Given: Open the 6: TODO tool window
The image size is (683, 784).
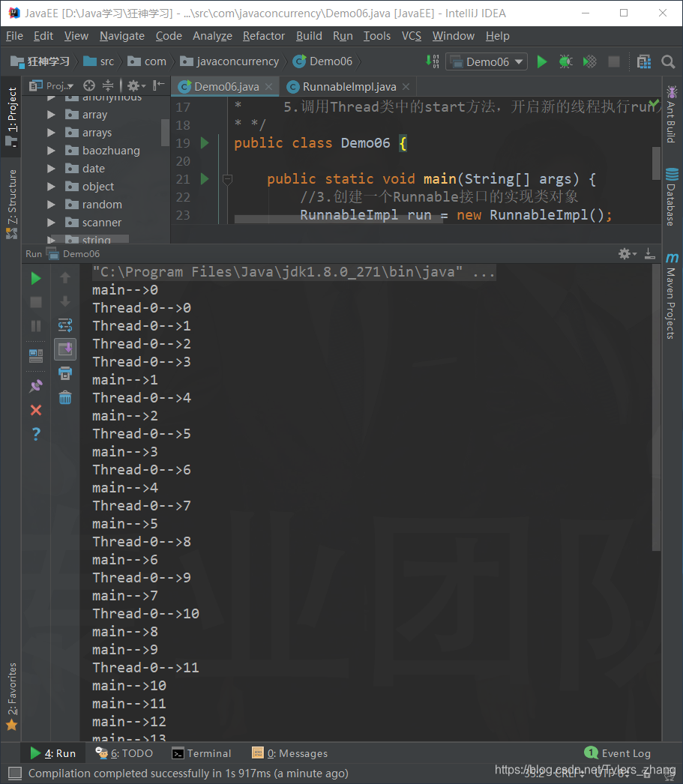Looking at the screenshot, I should coord(124,753).
